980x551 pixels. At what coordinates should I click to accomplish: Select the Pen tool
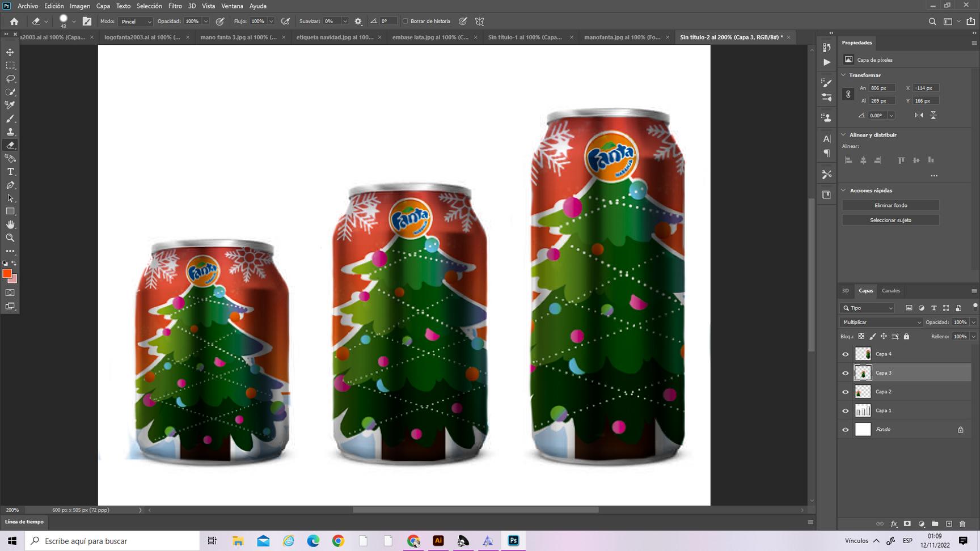pos(10,185)
